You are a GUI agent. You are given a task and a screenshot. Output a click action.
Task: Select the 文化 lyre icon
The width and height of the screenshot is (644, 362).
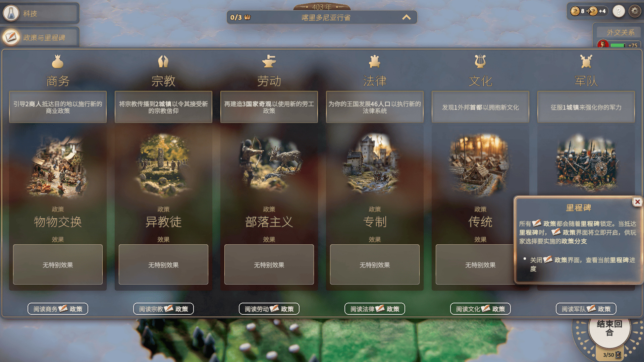480,61
